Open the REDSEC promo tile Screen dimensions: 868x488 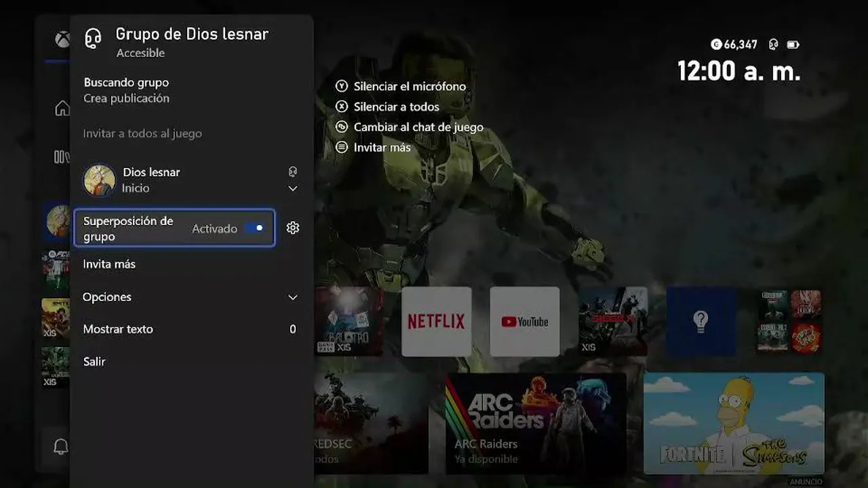coord(371,423)
